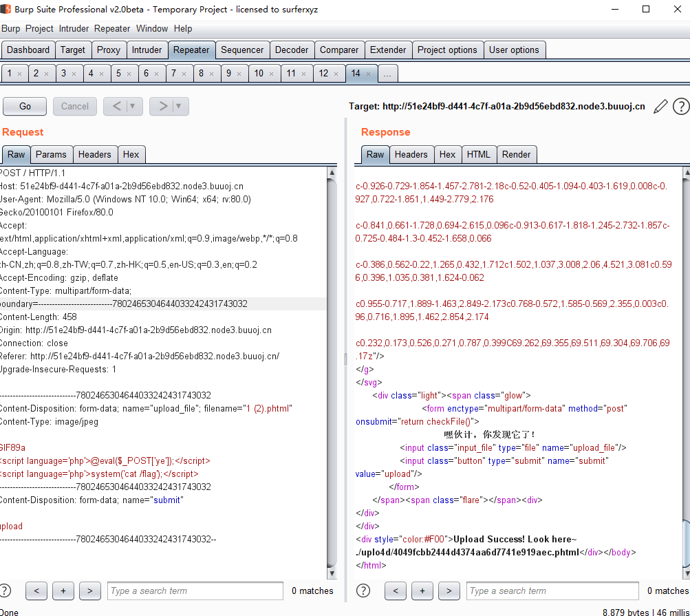Click the response pane scrollbar thumb
The height and width of the screenshot is (616, 690).
point(686,544)
